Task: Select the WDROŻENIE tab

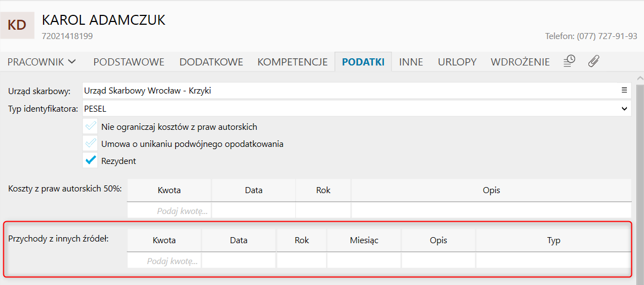Action: tap(520, 62)
